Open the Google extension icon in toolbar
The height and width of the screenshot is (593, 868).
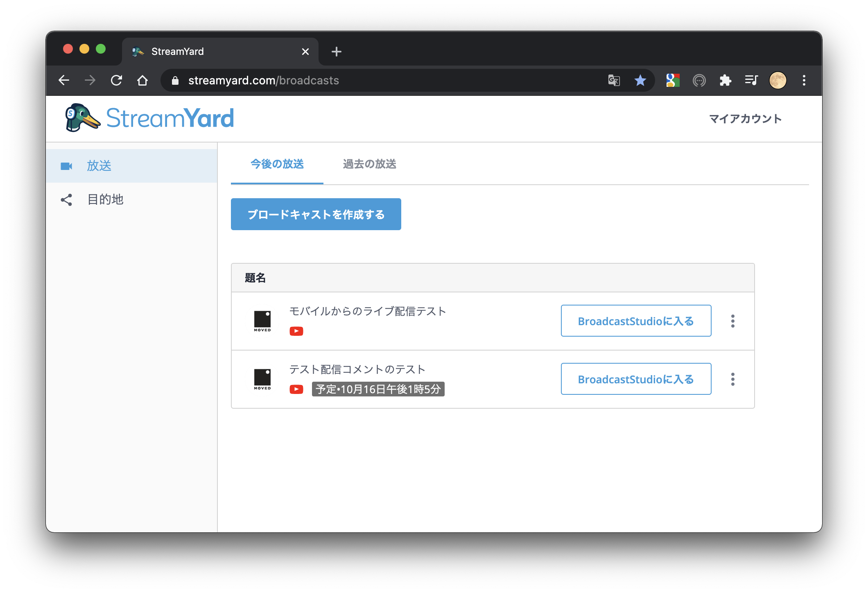point(673,80)
